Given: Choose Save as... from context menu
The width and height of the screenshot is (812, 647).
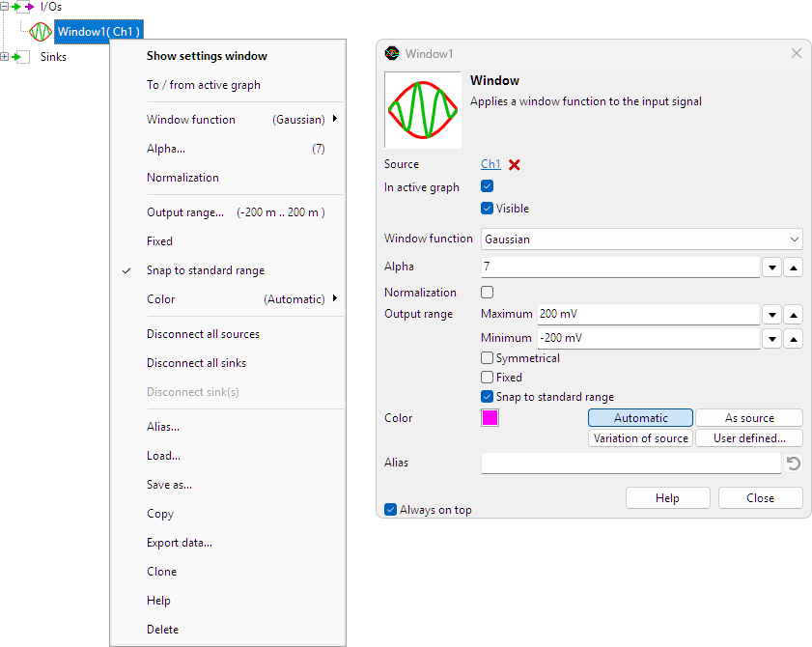Looking at the screenshot, I should pyautogui.click(x=228, y=485).
